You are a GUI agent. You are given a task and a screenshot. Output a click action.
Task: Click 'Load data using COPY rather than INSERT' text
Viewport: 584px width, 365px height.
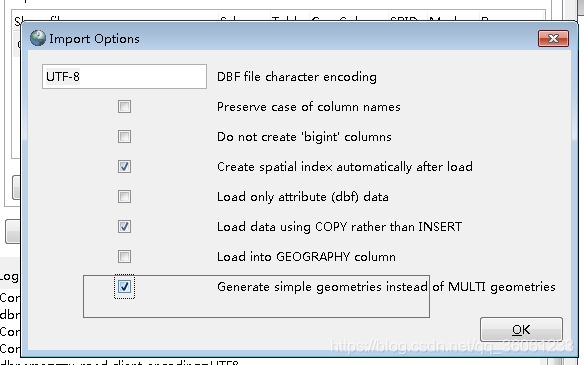tap(339, 226)
